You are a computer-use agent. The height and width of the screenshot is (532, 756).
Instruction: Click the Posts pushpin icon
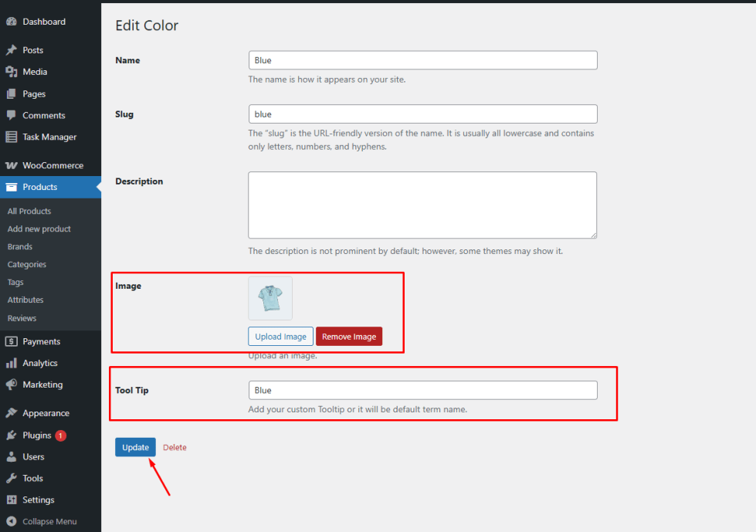pyautogui.click(x=12, y=50)
